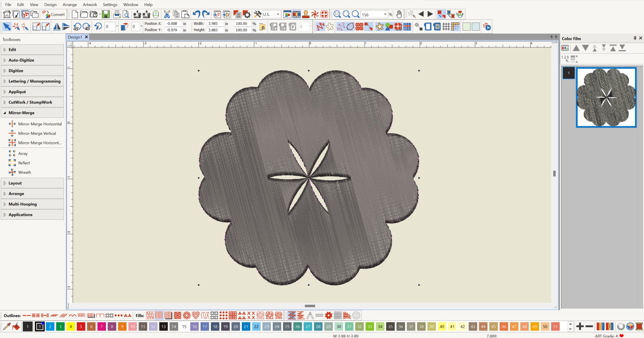Click the Color Film move up triangle
This screenshot has height=338, width=644.
[x=576, y=48]
